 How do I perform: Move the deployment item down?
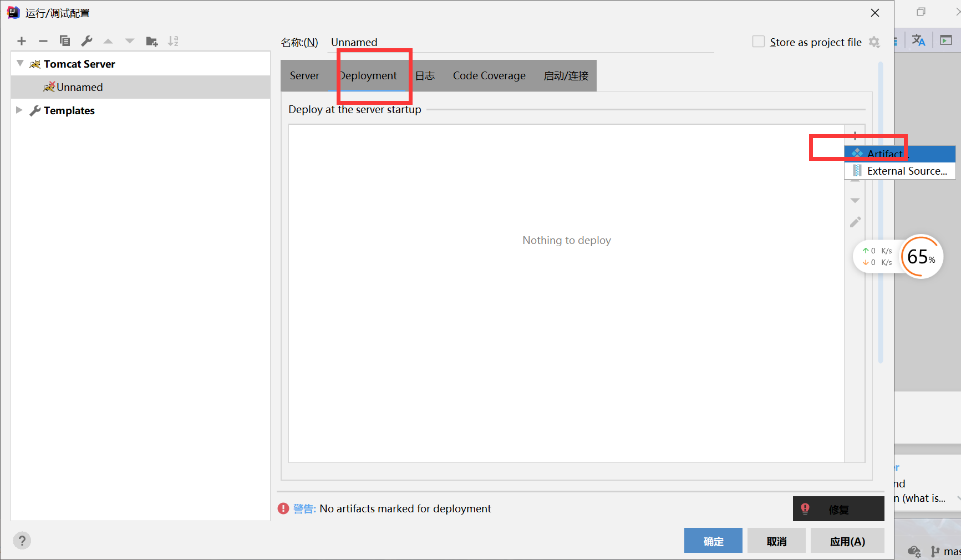pyautogui.click(x=855, y=201)
